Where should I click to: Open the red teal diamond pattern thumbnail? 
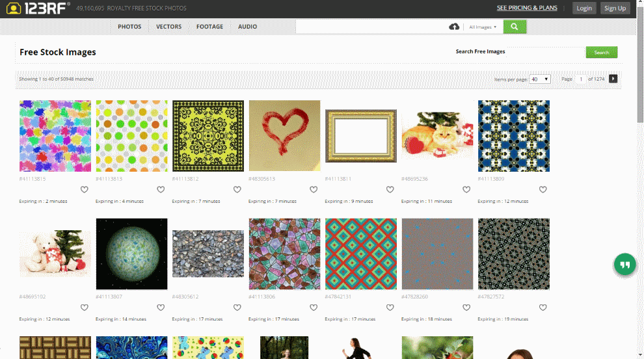click(360, 254)
